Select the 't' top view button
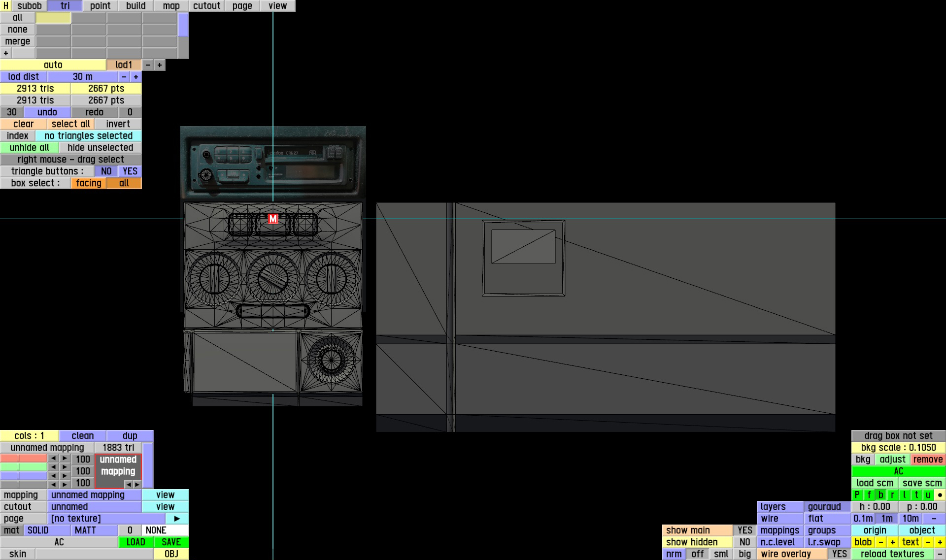Screen dimensions: 946x560 pyautogui.click(x=916, y=495)
